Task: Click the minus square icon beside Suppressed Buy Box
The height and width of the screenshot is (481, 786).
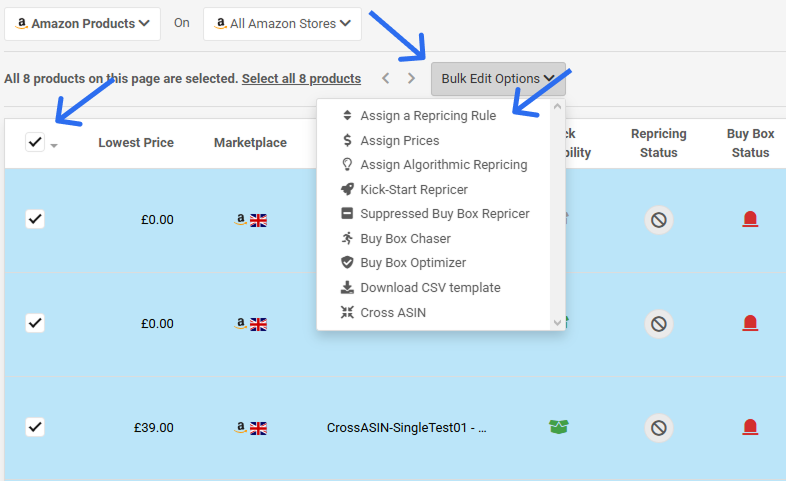Action: 347,213
